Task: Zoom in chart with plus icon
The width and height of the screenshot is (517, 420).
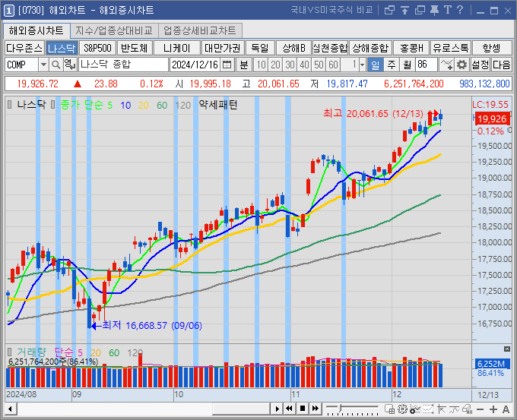Action: 493,409
